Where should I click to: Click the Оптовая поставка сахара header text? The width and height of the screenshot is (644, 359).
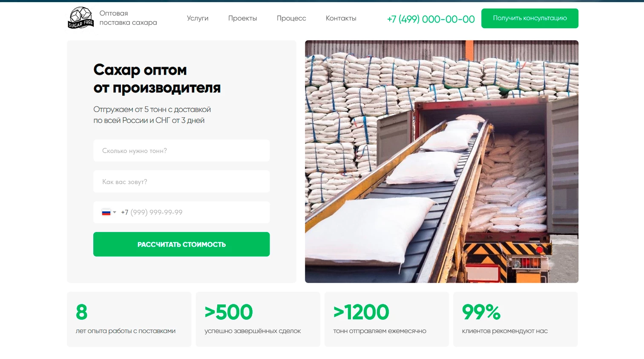(128, 18)
